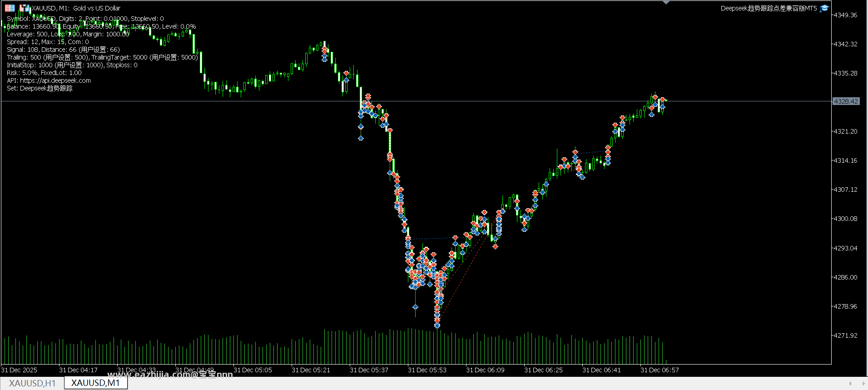The height and width of the screenshot is (390, 868).
Task: Click the 'Risk: 5.0%, FixedLot: 1.00' line
Action: click(44, 73)
